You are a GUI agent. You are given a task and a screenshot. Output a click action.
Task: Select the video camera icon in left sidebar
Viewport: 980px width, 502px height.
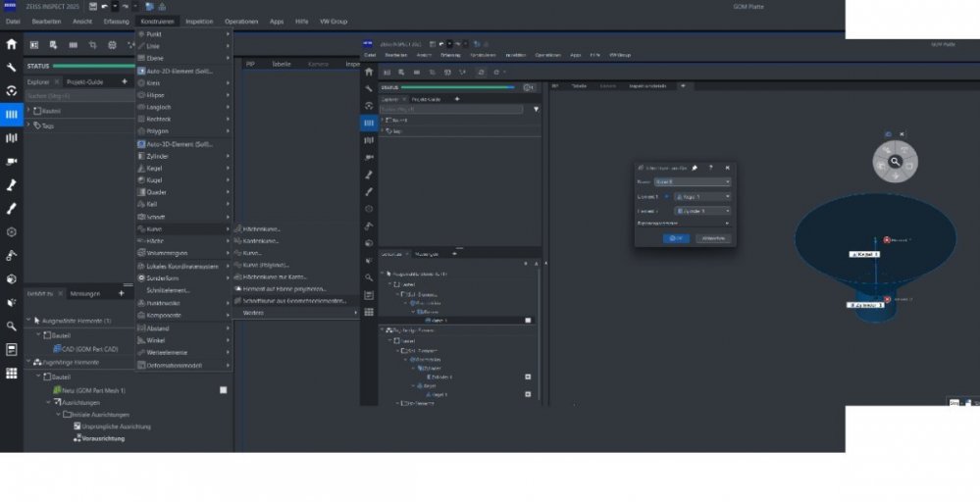(12, 161)
